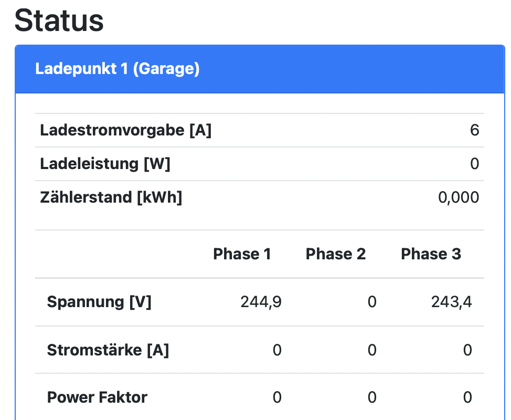Viewport: 511px width, 420px height.
Task: Click the Phase 2 Power Faktor value
Action: (x=371, y=397)
